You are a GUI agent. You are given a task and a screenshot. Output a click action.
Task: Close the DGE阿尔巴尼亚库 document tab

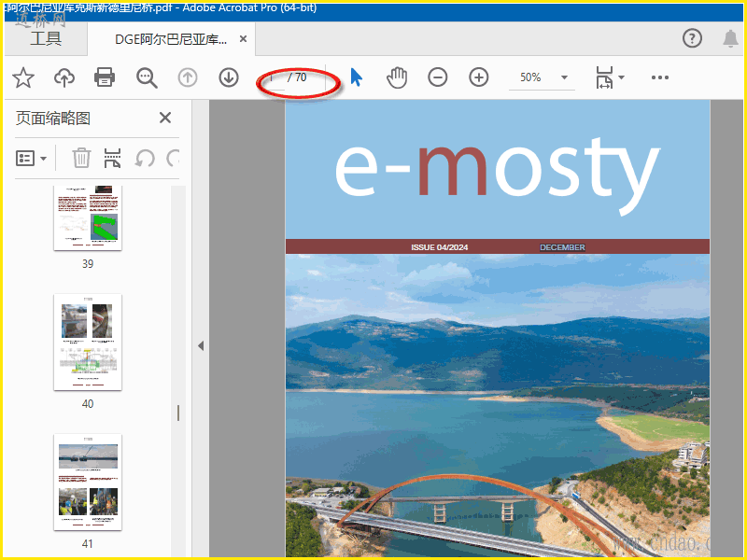244,39
